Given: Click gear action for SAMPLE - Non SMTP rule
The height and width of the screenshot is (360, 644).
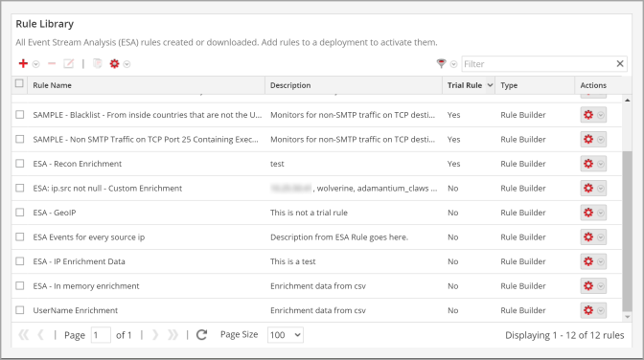Looking at the screenshot, I should tap(588, 139).
